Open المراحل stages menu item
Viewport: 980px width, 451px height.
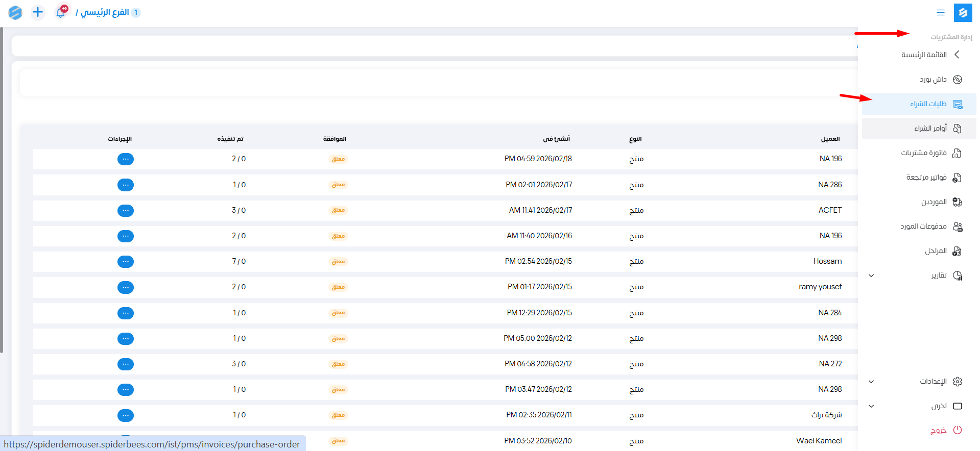(935, 251)
